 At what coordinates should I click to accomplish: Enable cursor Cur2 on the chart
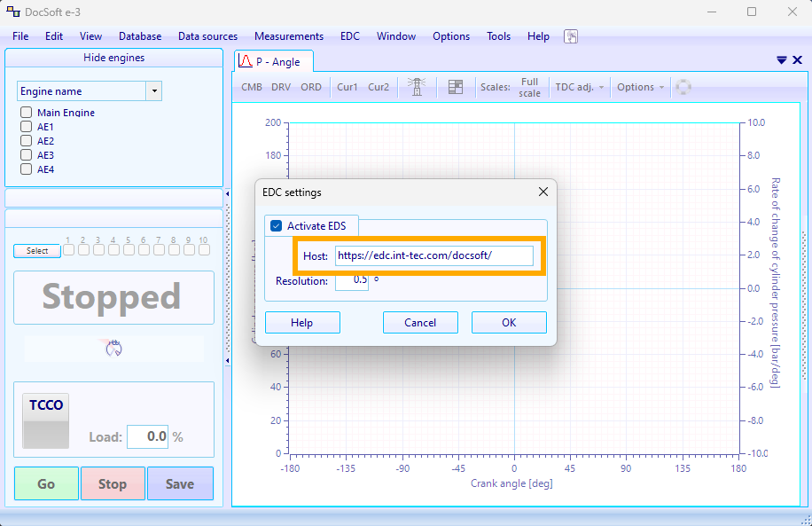pos(379,87)
